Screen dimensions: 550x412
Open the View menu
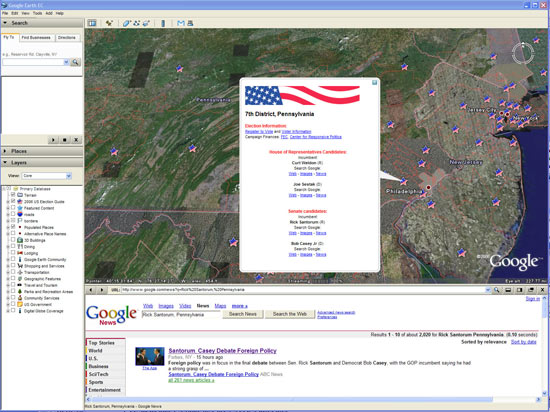26,13
